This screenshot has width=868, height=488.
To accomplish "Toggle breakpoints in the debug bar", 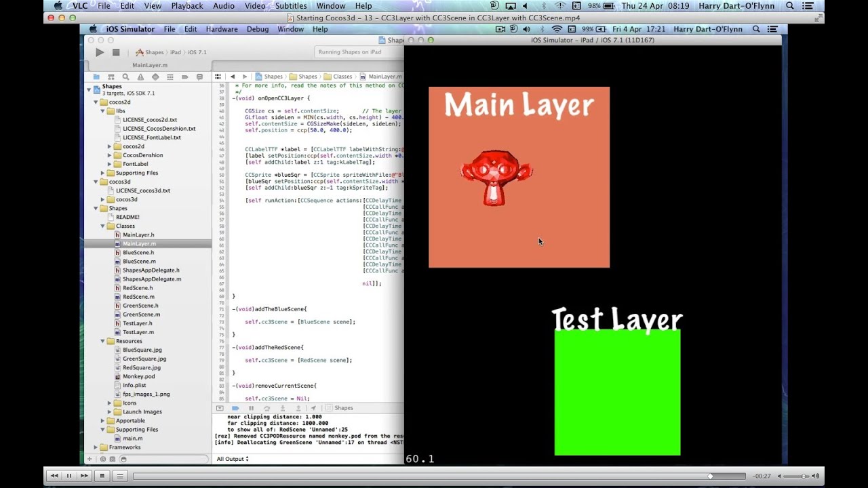I will click(235, 408).
